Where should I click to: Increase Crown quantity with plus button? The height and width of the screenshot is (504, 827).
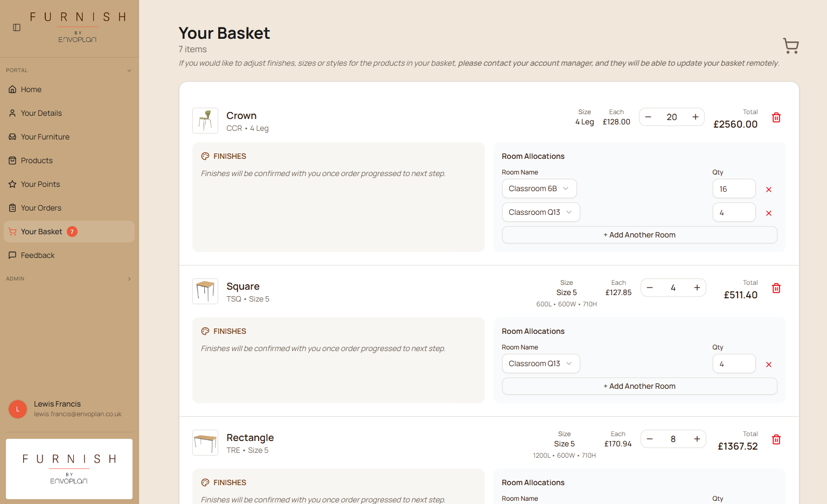pyautogui.click(x=696, y=117)
